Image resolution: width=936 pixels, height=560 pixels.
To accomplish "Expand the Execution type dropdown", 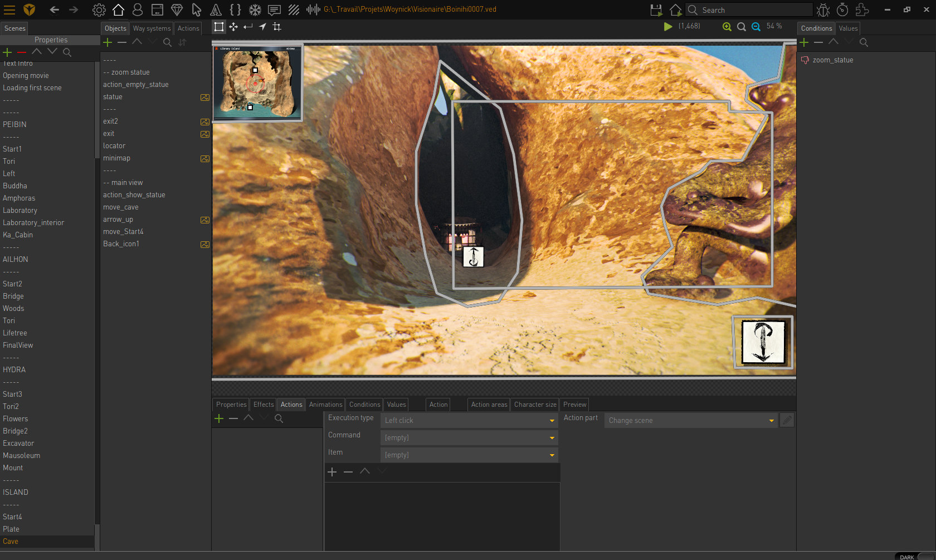I will pos(552,421).
